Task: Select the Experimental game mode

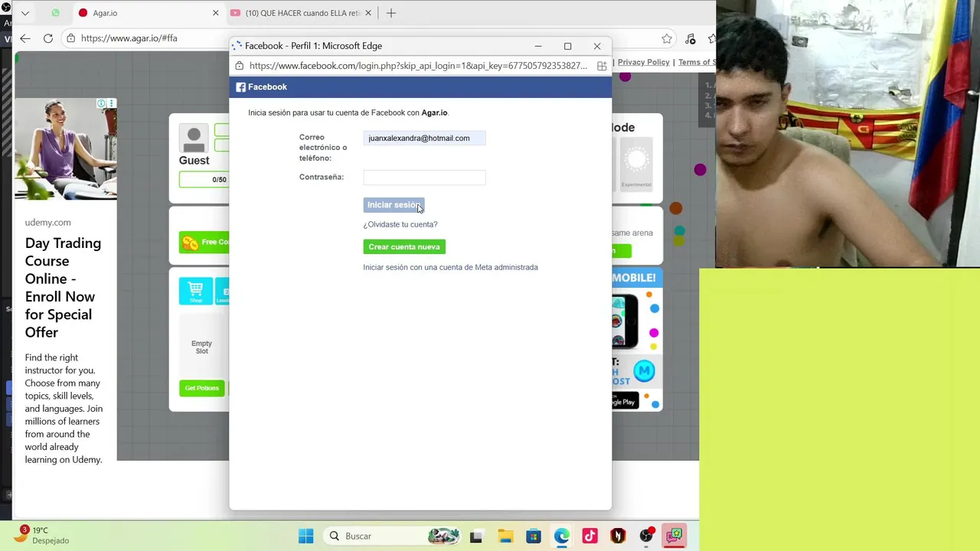Action: (636, 163)
